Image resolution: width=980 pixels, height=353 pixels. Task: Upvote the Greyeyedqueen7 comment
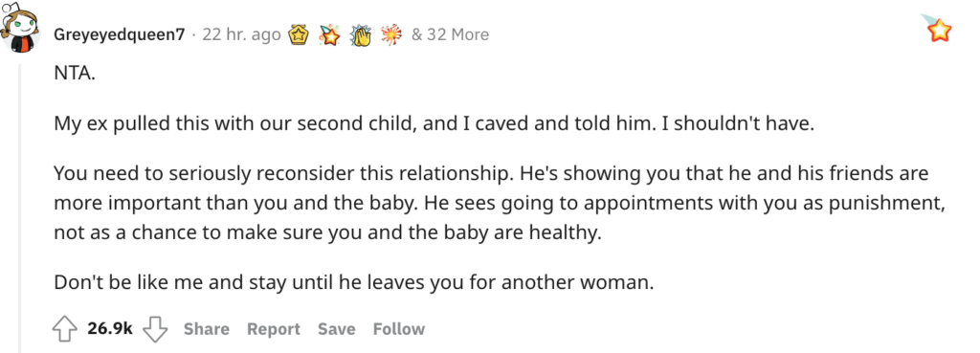[65, 329]
